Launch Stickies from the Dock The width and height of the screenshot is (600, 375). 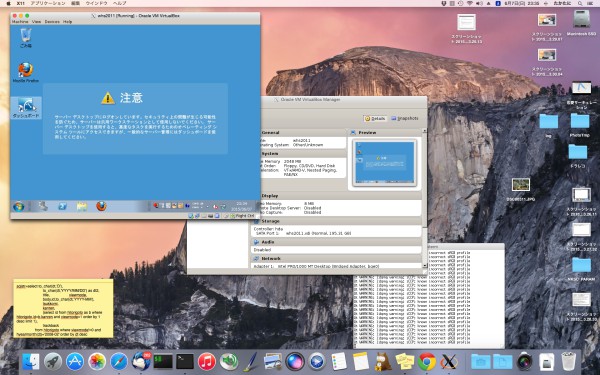[x=404, y=362]
